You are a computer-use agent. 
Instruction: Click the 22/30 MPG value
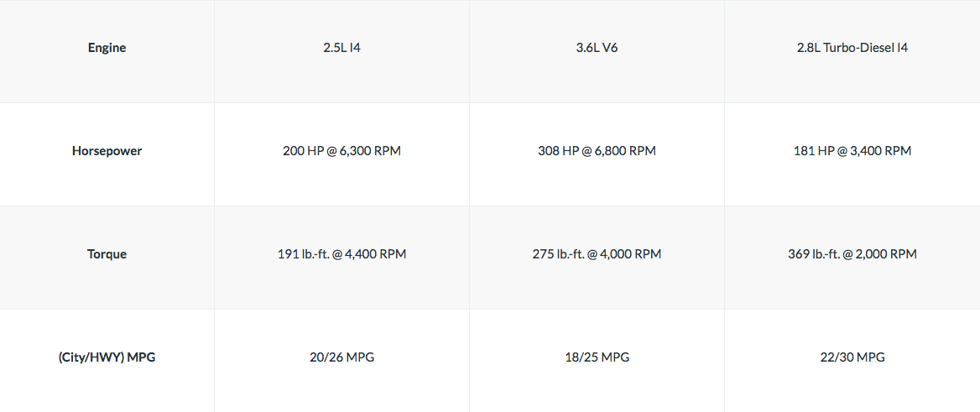[852, 358]
